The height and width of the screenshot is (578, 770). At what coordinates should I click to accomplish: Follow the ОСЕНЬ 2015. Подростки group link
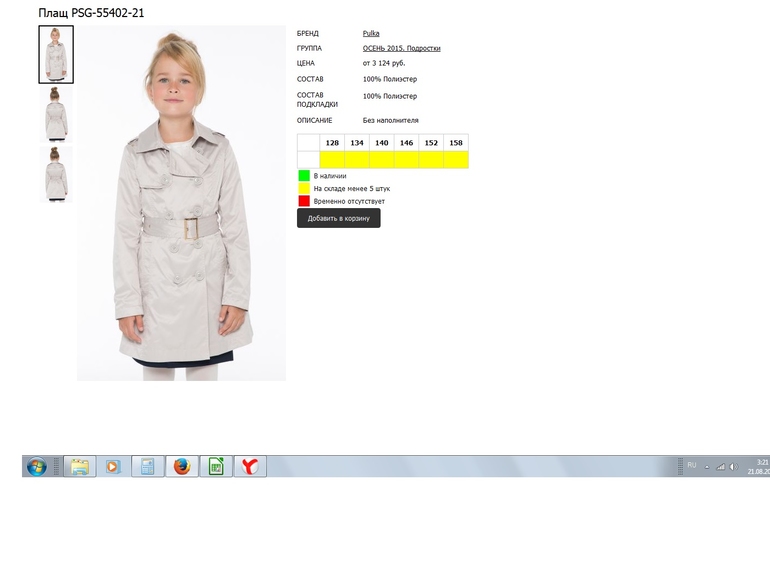click(401, 48)
